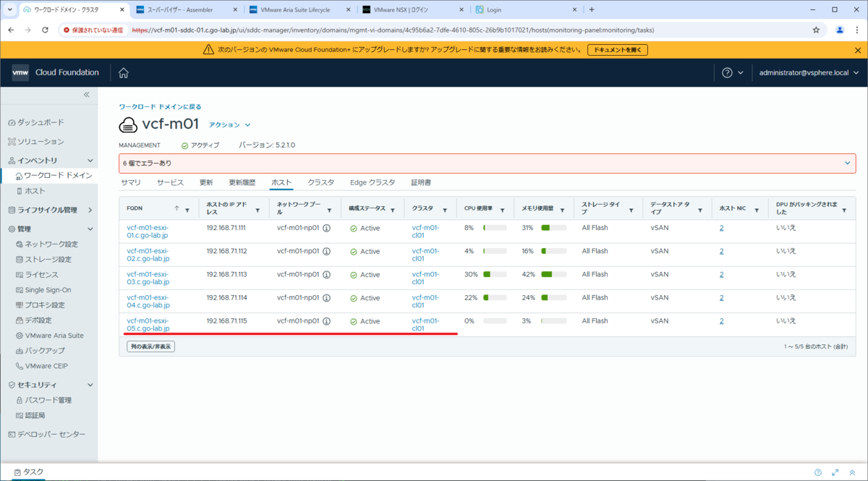The height and width of the screenshot is (481, 868).
Task: Click the 列の表示/非表示 button
Action: coord(150,346)
